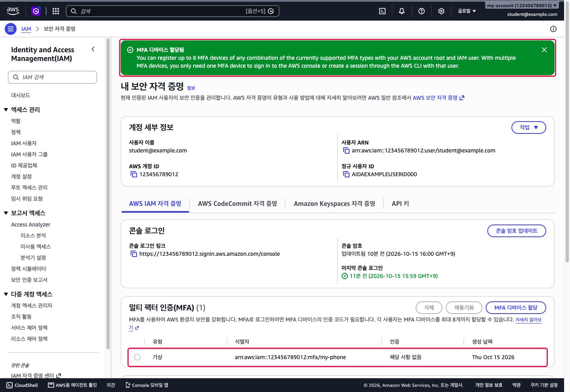Viewport: 570px width, 392px height.
Task: Open CloudShell from the footer bar
Action: tap(22, 385)
